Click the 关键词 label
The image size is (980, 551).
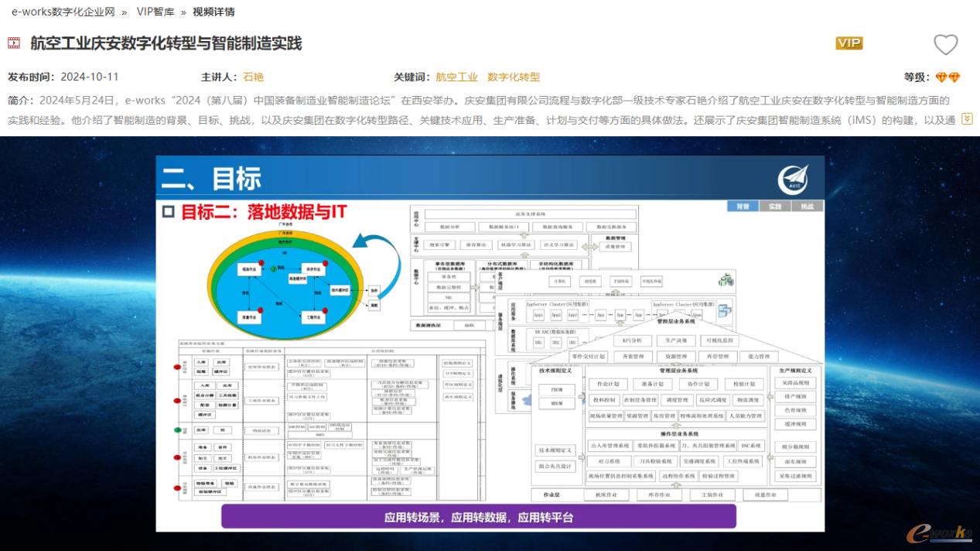click(x=411, y=77)
